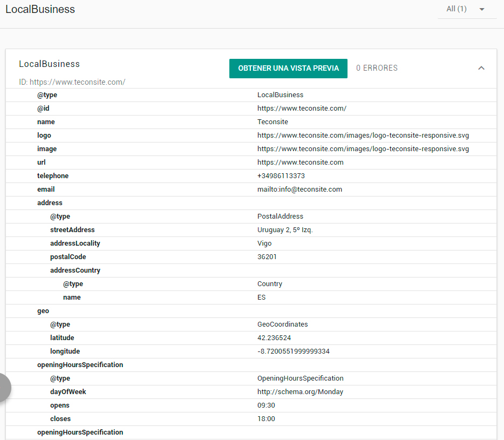Image resolution: width=504 pixels, height=440 pixels.
Task: Click the last openingHoursSpecification label at bottom
Action: tap(80, 432)
